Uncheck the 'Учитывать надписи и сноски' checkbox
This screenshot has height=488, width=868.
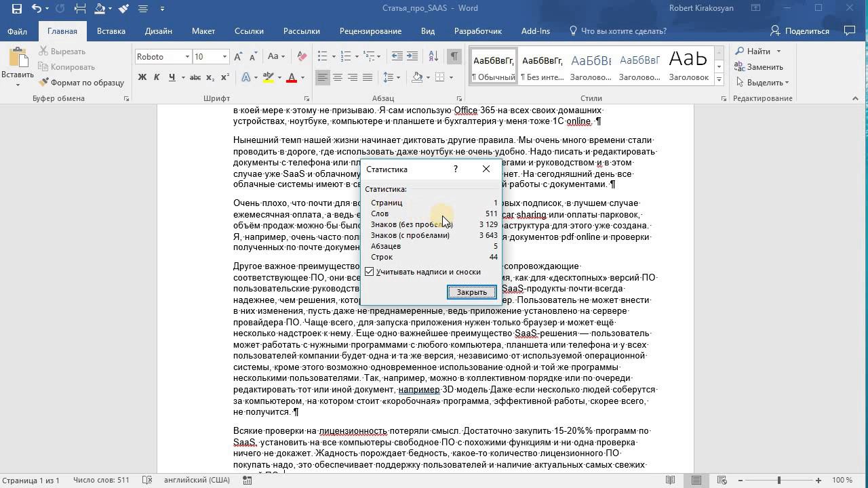click(x=370, y=272)
